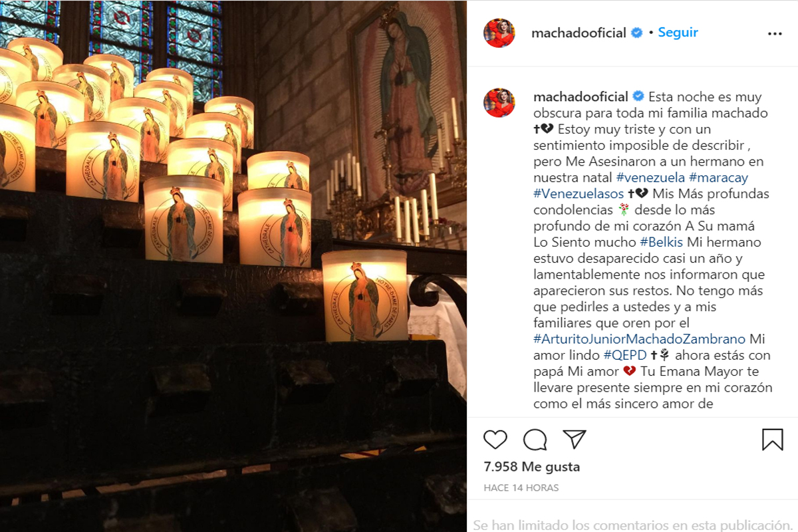Open #Belkis hashtag
This screenshot has width=798, height=532.
662,242
